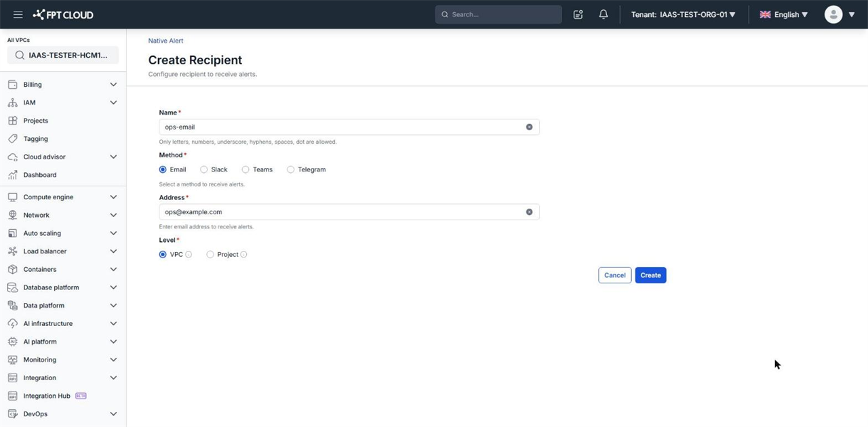Click the Cloud advisor icon
868x427 pixels.
(12, 157)
